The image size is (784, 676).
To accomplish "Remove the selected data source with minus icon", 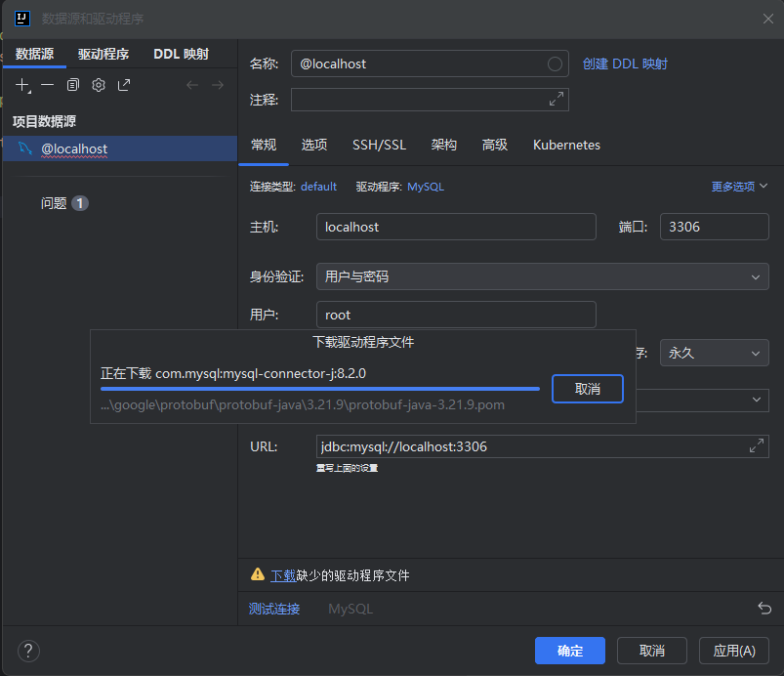I will tap(47, 85).
